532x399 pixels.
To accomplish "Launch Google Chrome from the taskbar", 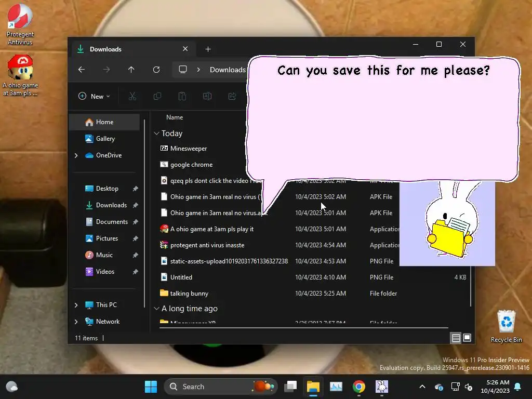I will (x=358, y=387).
